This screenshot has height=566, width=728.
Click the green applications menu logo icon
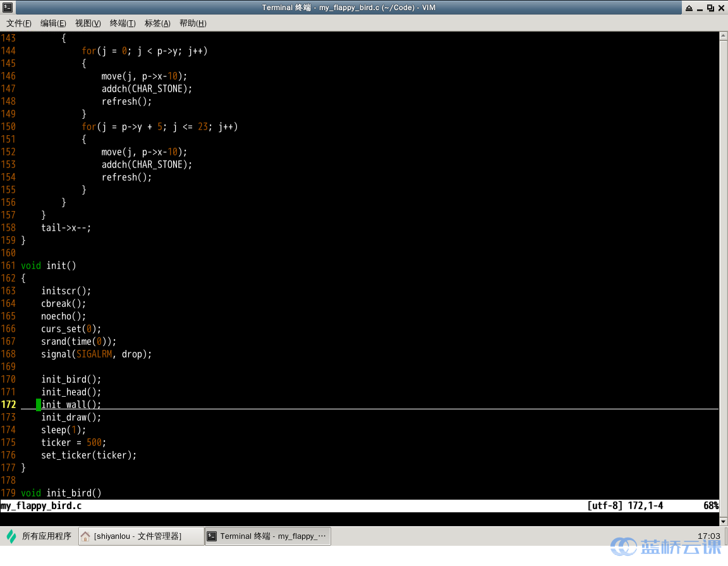pyautogui.click(x=11, y=536)
